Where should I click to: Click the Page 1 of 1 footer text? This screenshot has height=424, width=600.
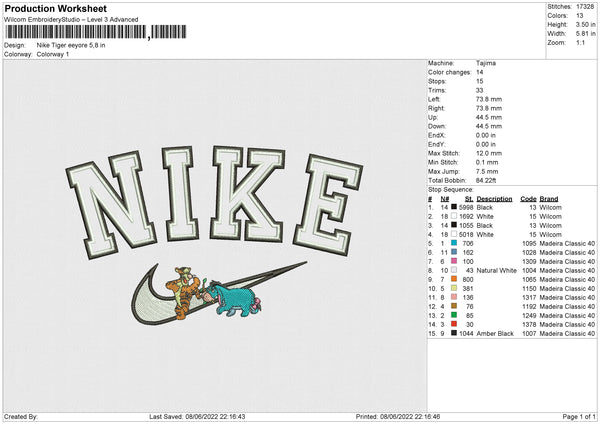(579, 416)
